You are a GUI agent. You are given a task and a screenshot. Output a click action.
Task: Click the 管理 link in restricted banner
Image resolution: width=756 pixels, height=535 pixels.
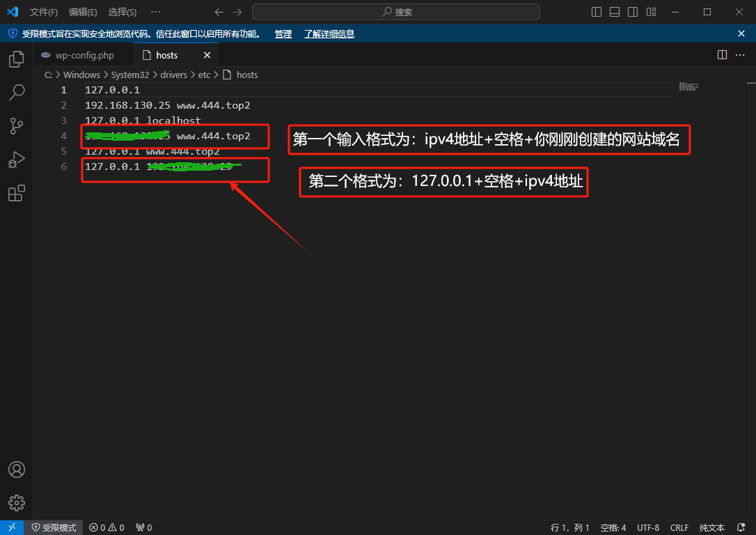tap(283, 33)
